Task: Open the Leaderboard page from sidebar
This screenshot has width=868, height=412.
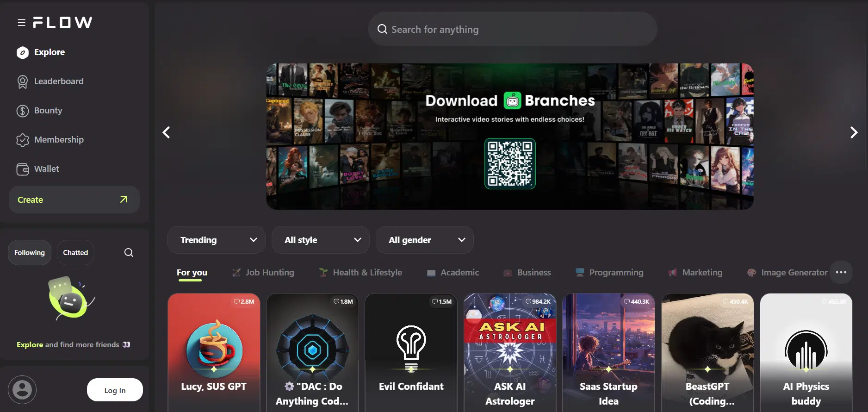Action: pos(58,81)
